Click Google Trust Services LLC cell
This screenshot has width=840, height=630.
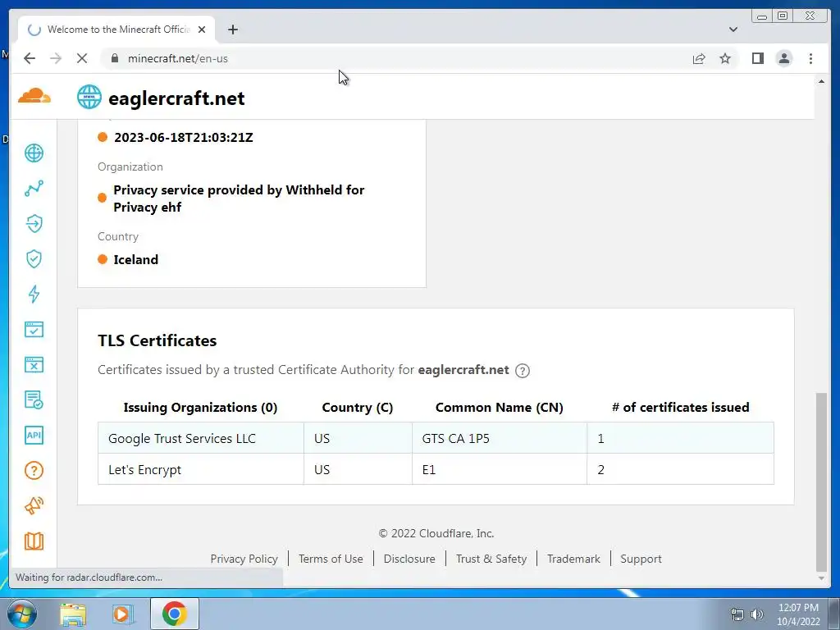point(201,438)
